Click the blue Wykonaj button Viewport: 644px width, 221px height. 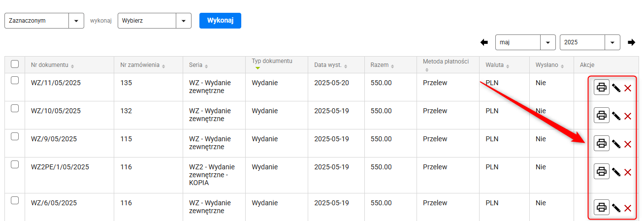point(220,21)
